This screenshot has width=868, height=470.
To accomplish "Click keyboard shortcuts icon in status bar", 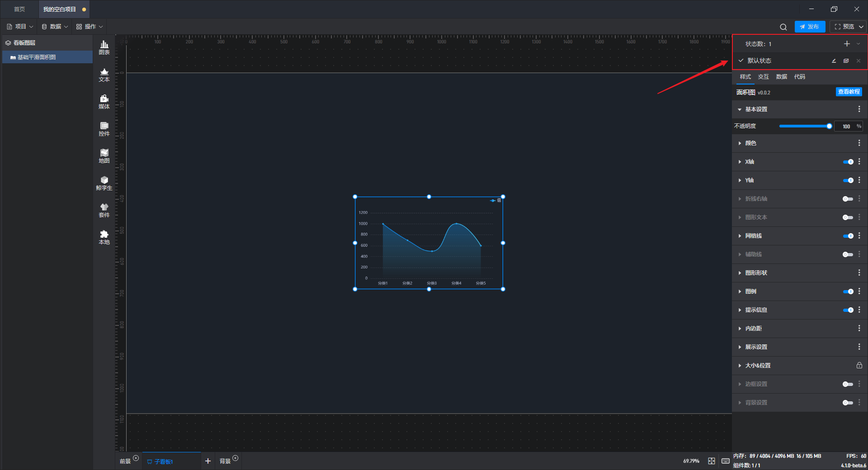I will (725, 461).
